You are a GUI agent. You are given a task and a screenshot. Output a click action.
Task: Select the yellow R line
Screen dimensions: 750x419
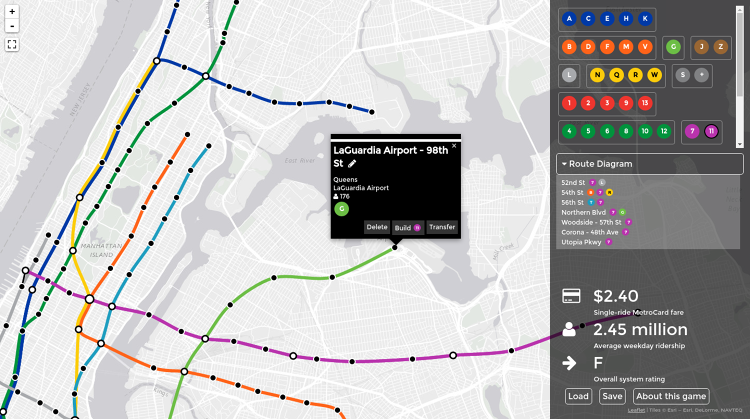635,75
